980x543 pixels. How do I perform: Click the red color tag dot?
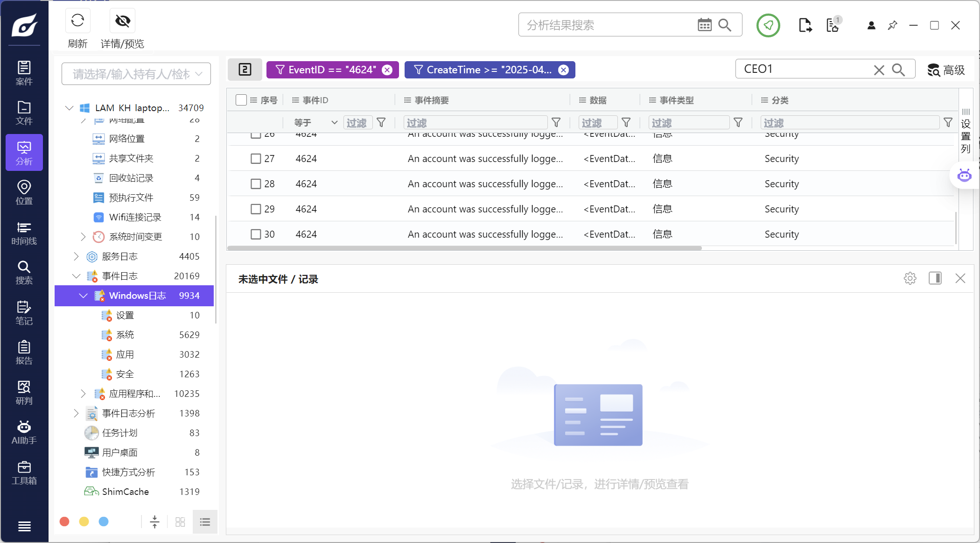tap(65, 522)
